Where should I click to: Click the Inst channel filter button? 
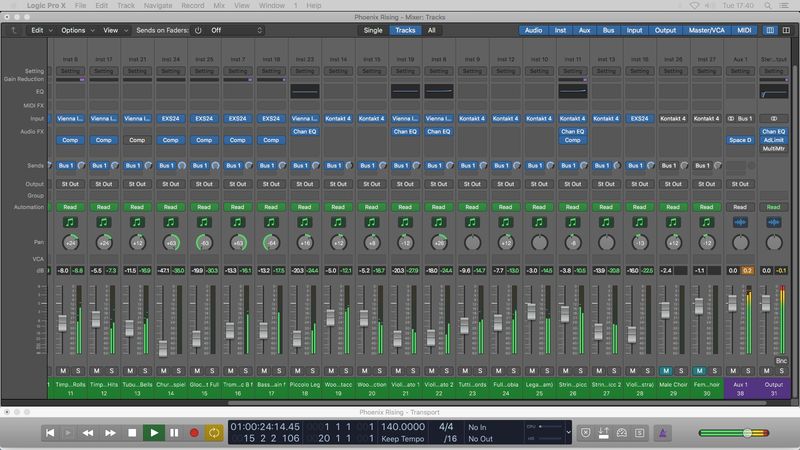pyautogui.click(x=560, y=30)
